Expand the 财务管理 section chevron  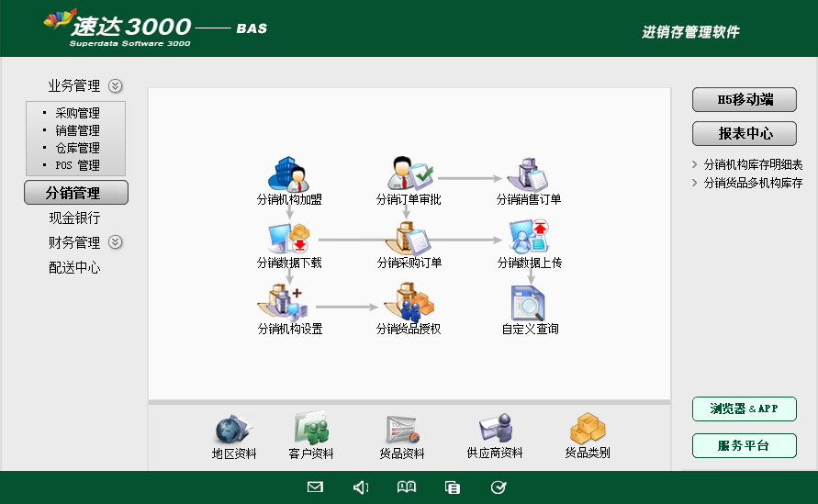pyautogui.click(x=115, y=243)
